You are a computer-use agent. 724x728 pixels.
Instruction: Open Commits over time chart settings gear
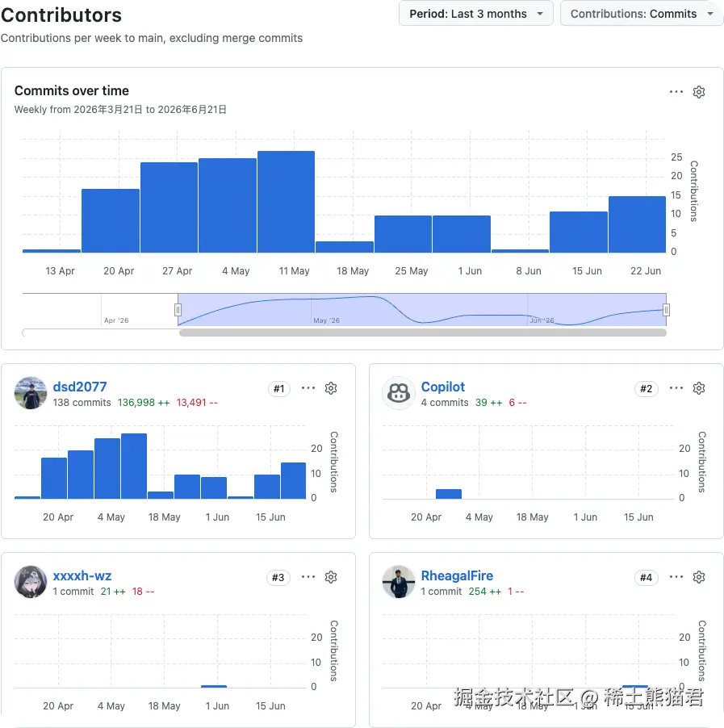[x=699, y=91]
